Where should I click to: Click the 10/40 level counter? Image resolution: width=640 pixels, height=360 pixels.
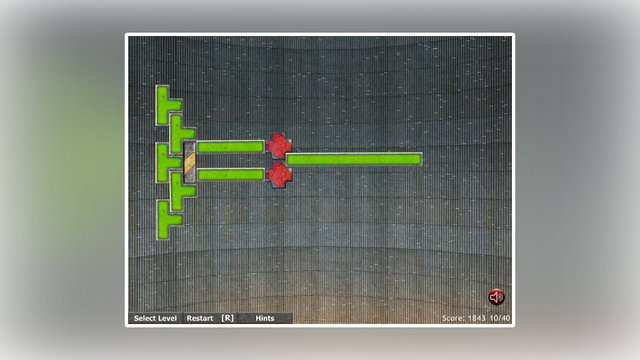pyautogui.click(x=500, y=318)
